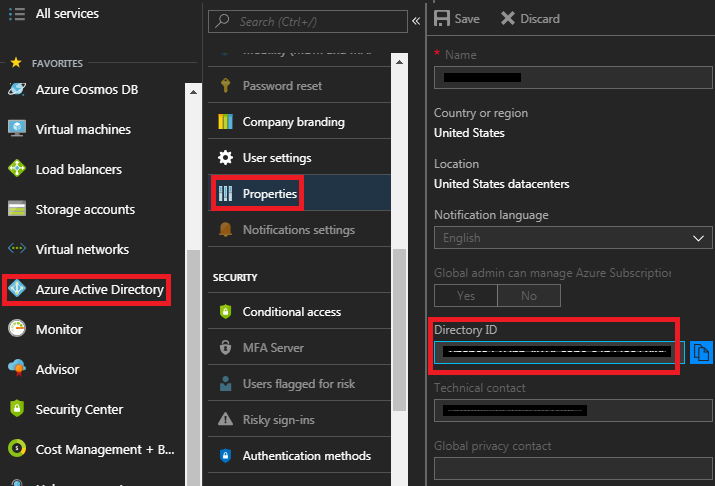The width and height of the screenshot is (715, 486).
Task: Click the Storage accounts icon
Action: click(x=17, y=209)
